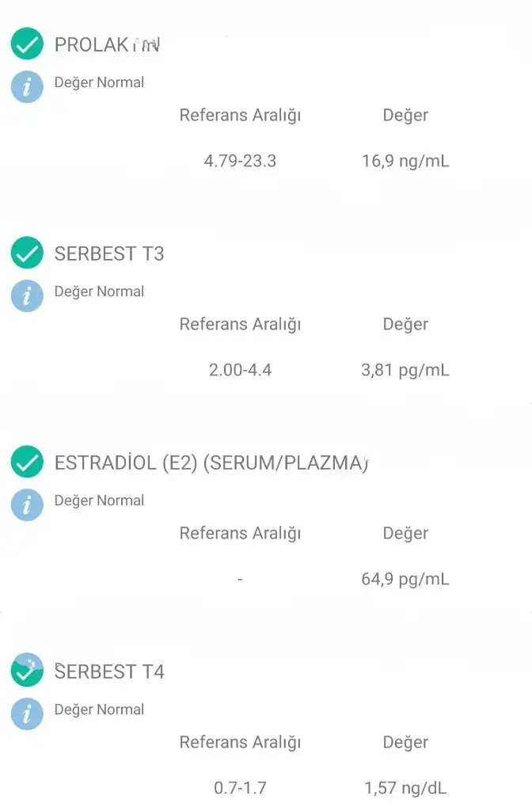Click the SERBEST T3 value 3,81 pg/mL

click(405, 370)
